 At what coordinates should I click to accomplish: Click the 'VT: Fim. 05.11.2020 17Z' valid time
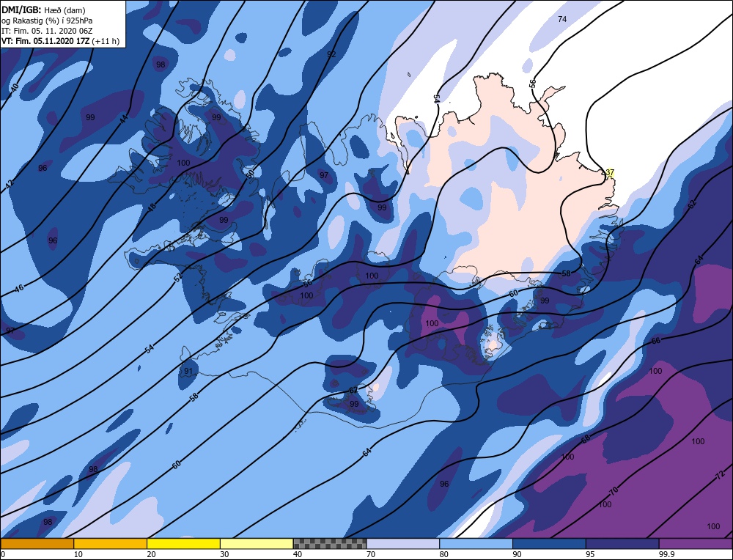[x=45, y=41]
